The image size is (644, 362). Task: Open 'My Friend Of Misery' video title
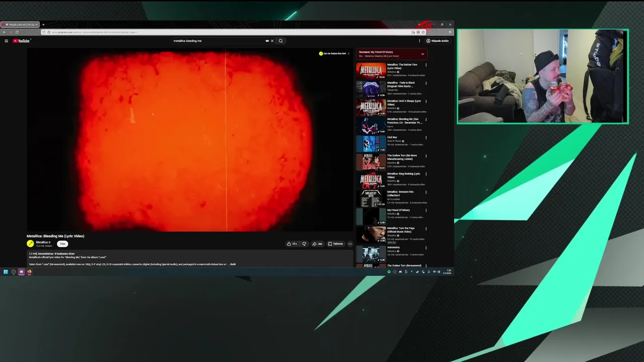[398, 210]
